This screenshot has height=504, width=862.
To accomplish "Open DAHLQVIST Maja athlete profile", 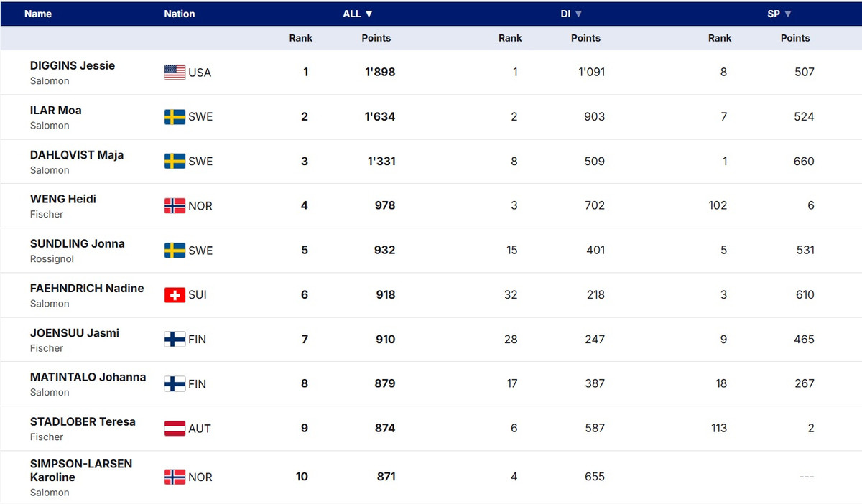I will pos(77,154).
